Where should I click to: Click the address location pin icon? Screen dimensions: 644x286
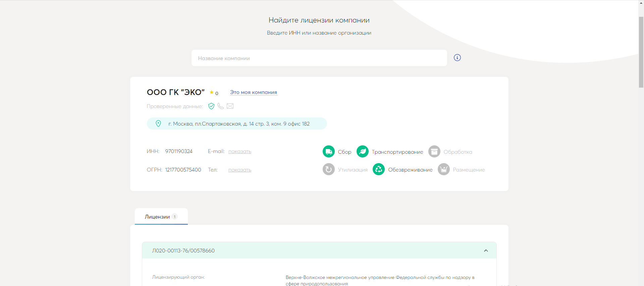[158, 124]
